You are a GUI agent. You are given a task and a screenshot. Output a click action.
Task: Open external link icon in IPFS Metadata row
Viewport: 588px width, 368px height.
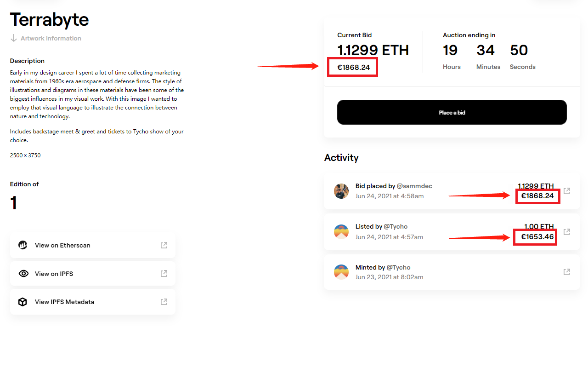tap(164, 302)
